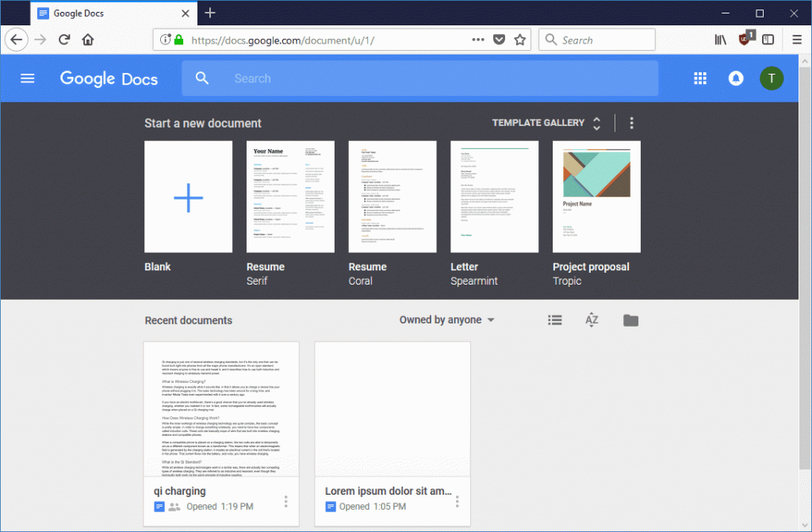This screenshot has width=812, height=532.
Task: Toggle the browser sidebar
Action: pyautogui.click(x=768, y=40)
